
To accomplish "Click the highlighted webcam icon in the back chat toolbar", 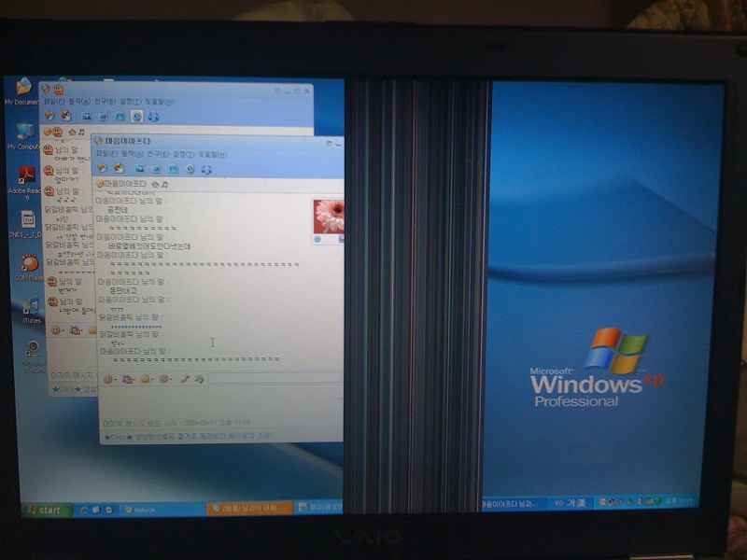I will coord(136,116).
